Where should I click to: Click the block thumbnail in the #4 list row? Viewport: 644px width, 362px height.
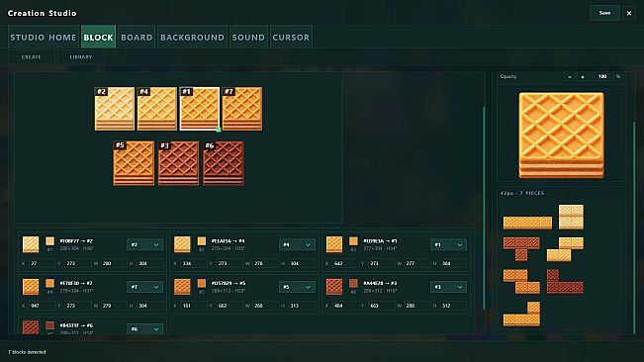pos(182,244)
